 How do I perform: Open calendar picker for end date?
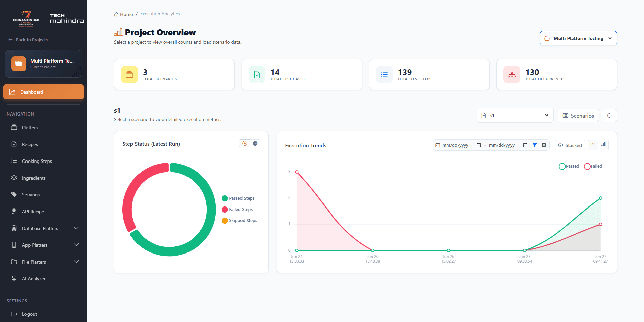[x=525, y=145]
